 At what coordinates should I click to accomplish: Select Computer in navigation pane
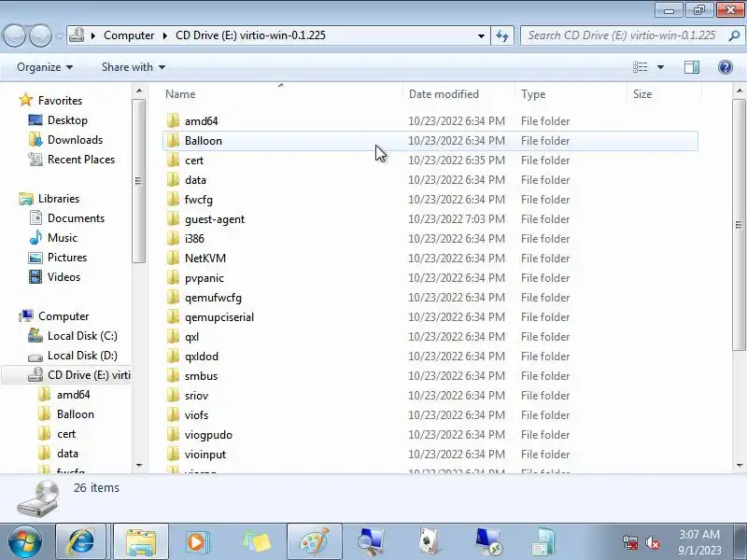pos(63,316)
